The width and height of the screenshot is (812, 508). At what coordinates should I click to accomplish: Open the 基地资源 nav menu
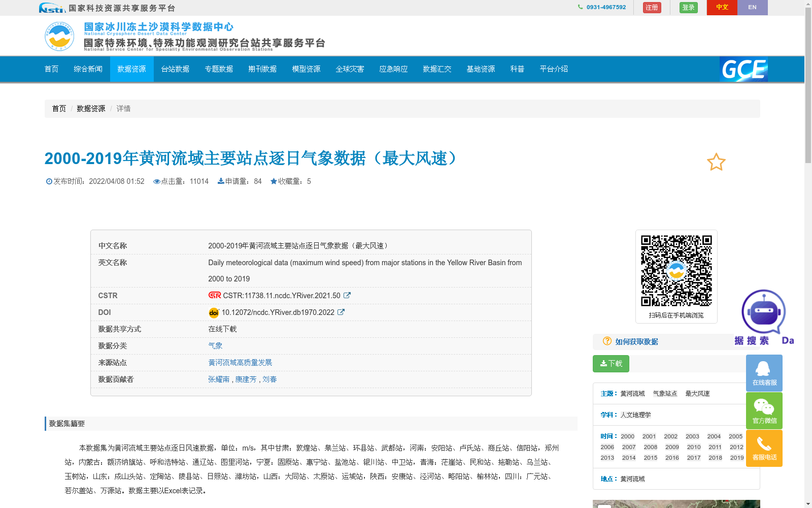pyautogui.click(x=481, y=69)
